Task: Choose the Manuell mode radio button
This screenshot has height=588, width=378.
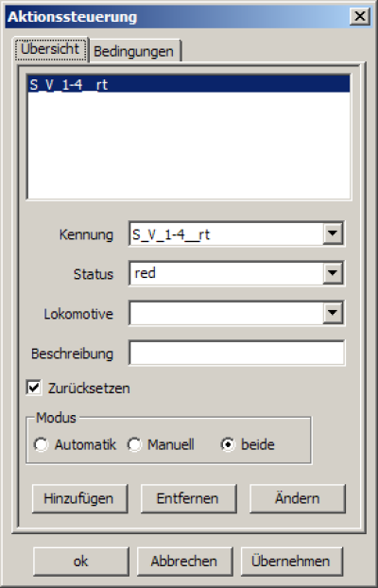Action: (x=134, y=444)
